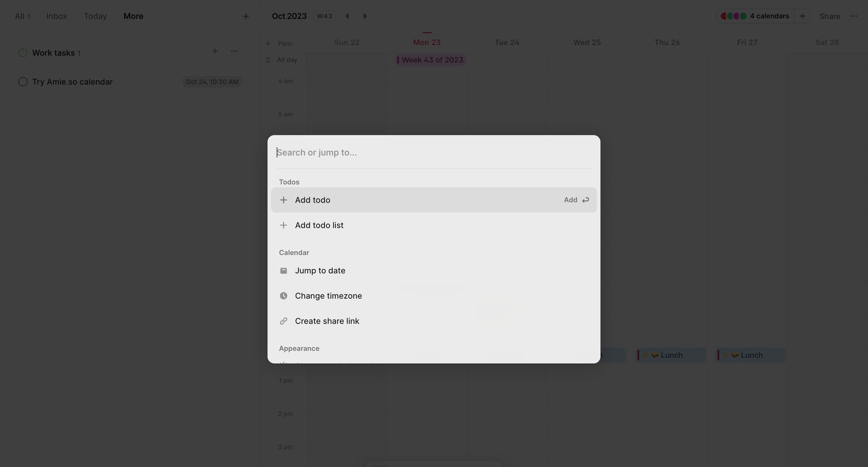The image size is (868, 467).
Task: Click the W43 week badge
Action: pyautogui.click(x=324, y=16)
